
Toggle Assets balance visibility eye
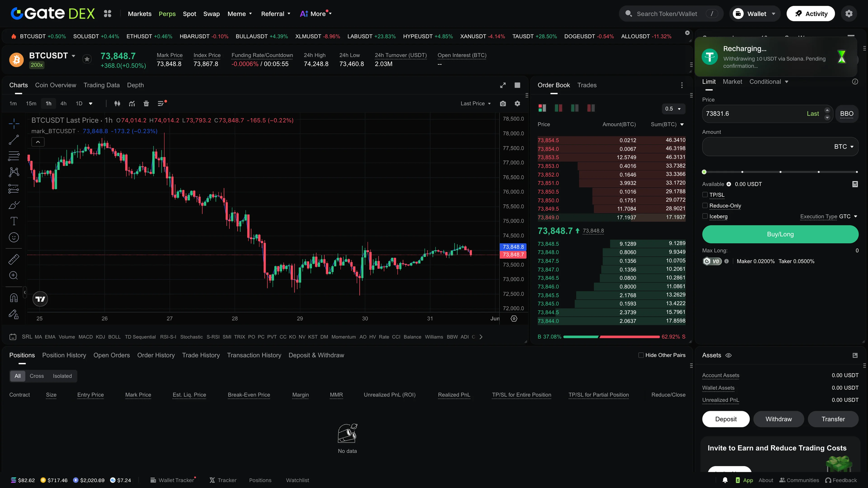click(729, 355)
